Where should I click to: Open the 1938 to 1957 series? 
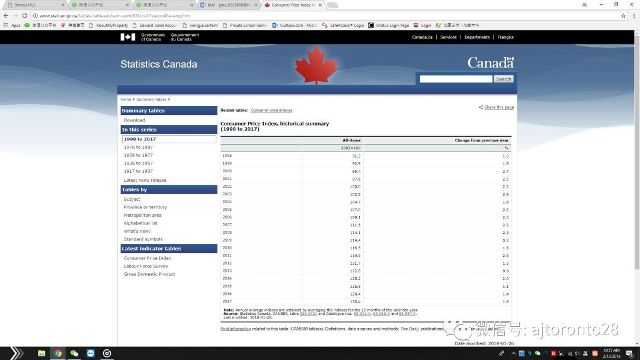tap(138, 163)
